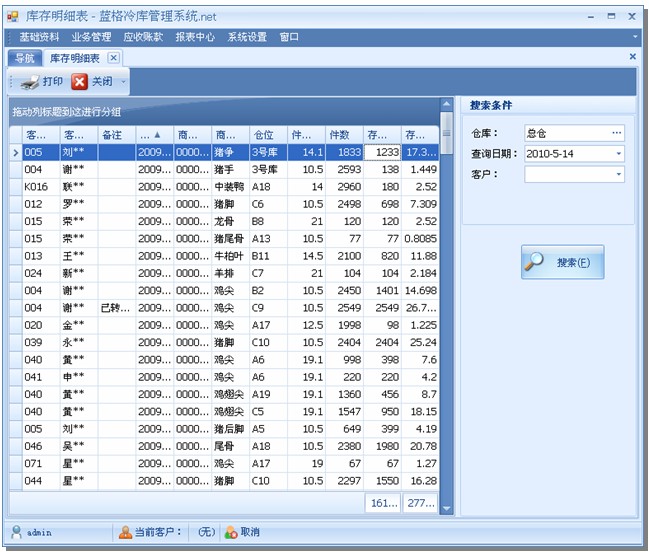Screen dimensions: 649x552
Task: Select the 库存明细表 tab
Action: (x=75, y=58)
